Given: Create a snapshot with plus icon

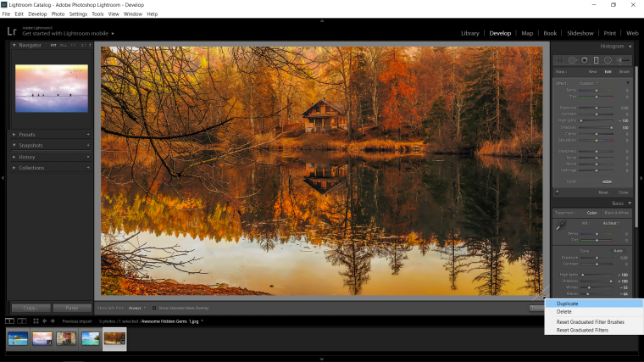Looking at the screenshot, I should pyautogui.click(x=88, y=145).
